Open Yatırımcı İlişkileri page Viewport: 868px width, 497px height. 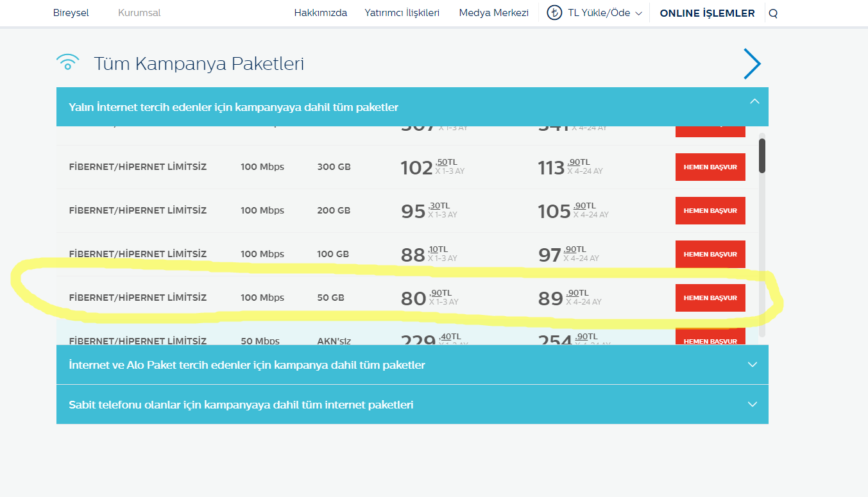(402, 13)
